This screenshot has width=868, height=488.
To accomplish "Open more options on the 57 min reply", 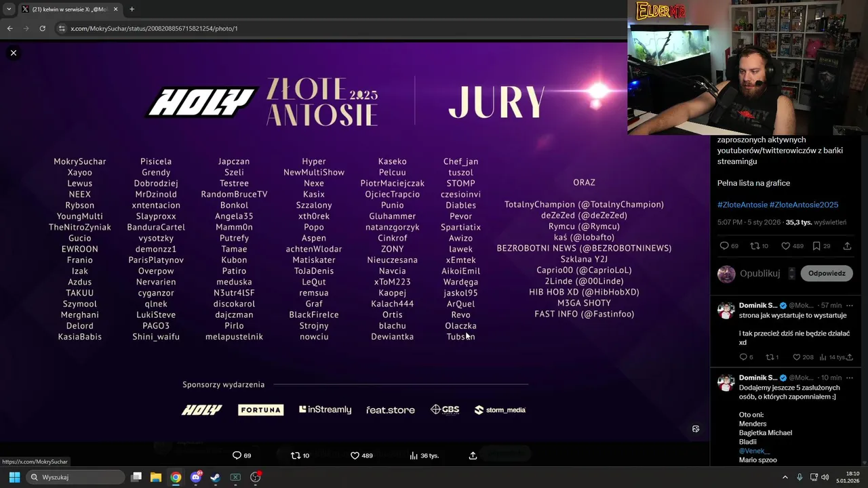I will pos(850,306).
